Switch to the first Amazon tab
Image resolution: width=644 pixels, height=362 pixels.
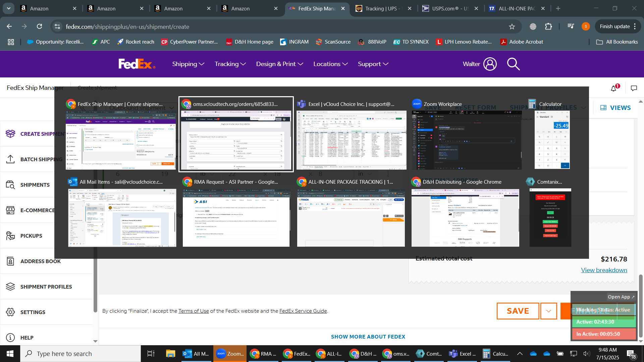pyautogui.click(x=49, y=8)
